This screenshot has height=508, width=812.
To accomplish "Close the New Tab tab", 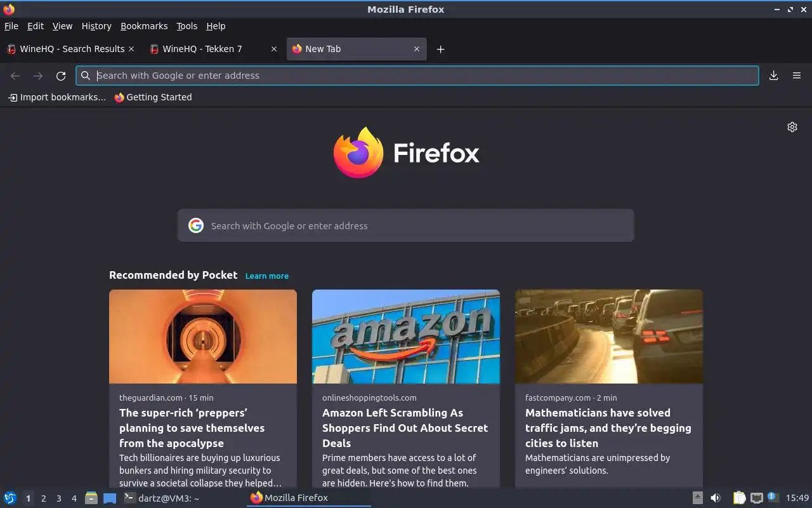I will point(417,49).
